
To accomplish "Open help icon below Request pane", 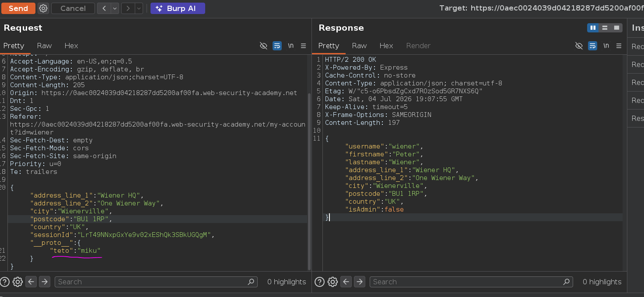I will [x=5, y=282].
